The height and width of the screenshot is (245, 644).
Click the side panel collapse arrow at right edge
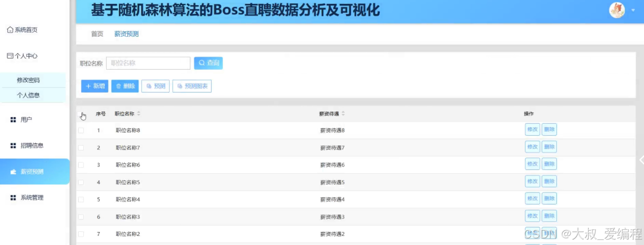[x=641, y=160]
